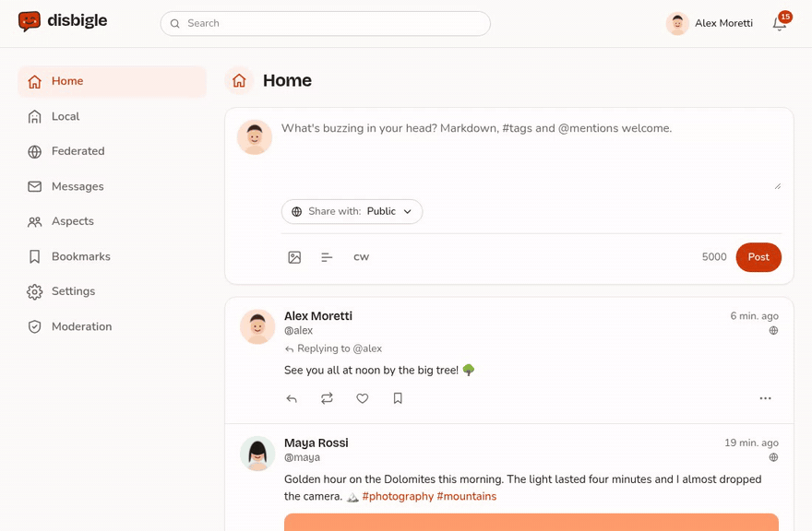The image size is (812, 531).
Task: Toggle the CW content warning
Action: [x=361, y=257]
